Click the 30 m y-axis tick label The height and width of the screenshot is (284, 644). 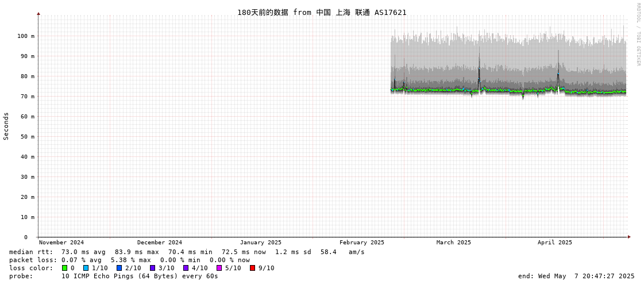tap(28, 177)
